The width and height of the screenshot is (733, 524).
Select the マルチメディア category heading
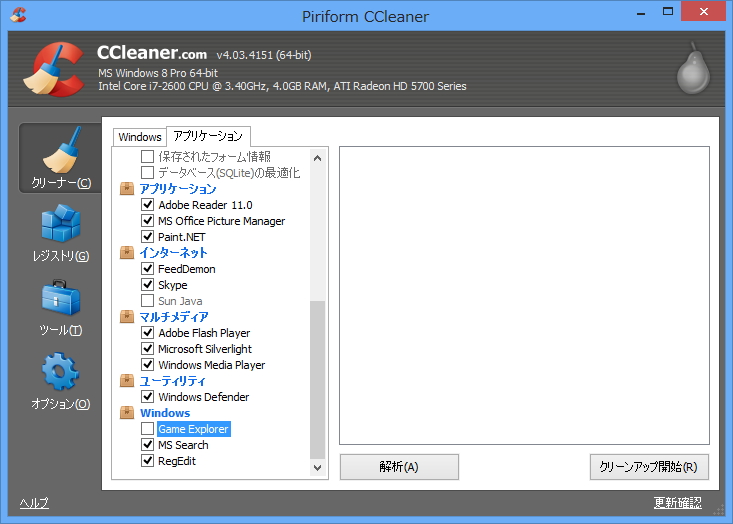[174, 317]
